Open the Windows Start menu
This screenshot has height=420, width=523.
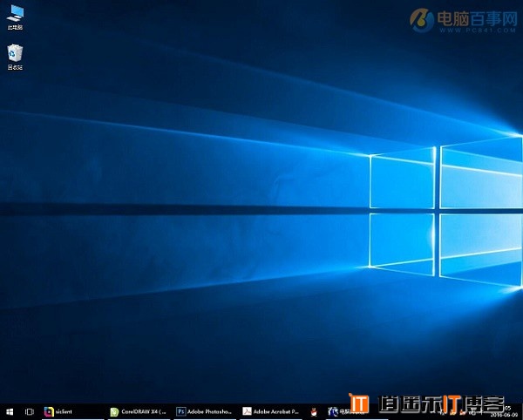(x=10, y=412)
